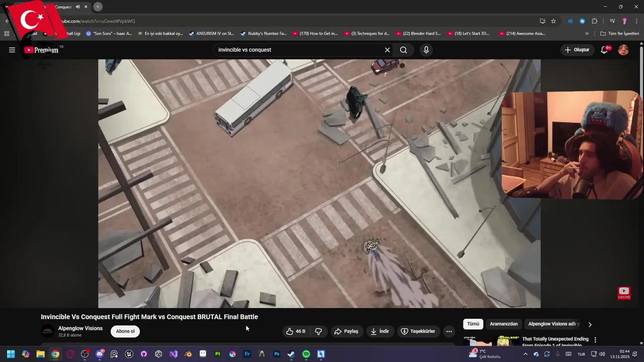Screen dimensions: 644x362
Task: Open Alpenglow Visions channel avatar
Action: [x=48, y=331]
